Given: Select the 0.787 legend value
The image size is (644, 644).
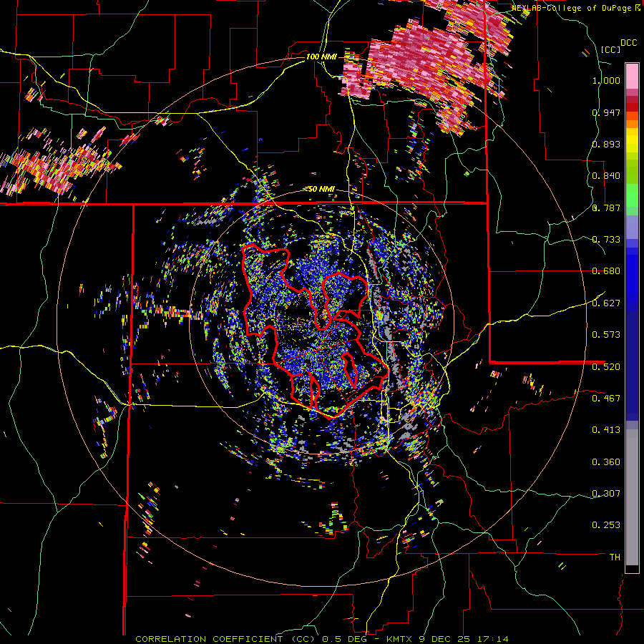Looking at the screenshot, I should pyautogui.click(x=606, y=208).
